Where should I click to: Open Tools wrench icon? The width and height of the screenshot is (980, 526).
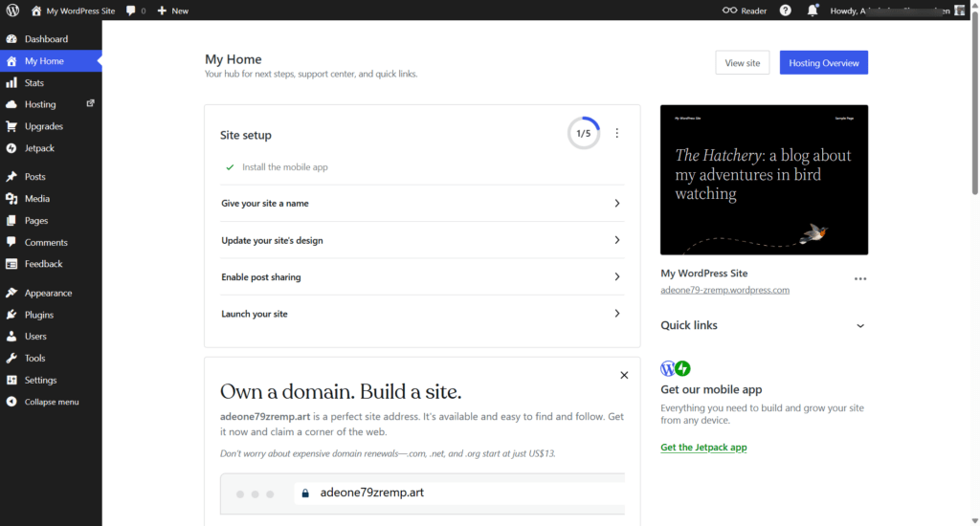11,358
